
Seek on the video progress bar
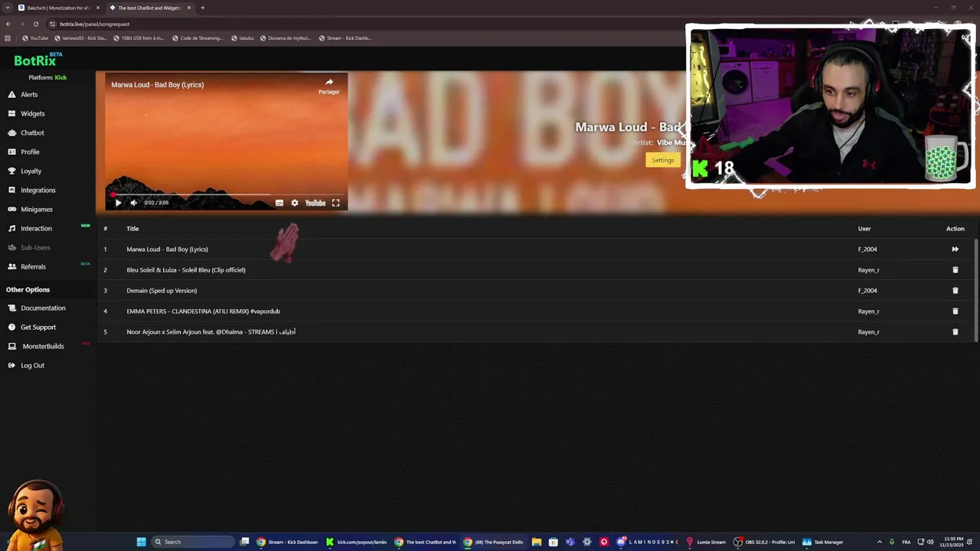coord(227,194)
